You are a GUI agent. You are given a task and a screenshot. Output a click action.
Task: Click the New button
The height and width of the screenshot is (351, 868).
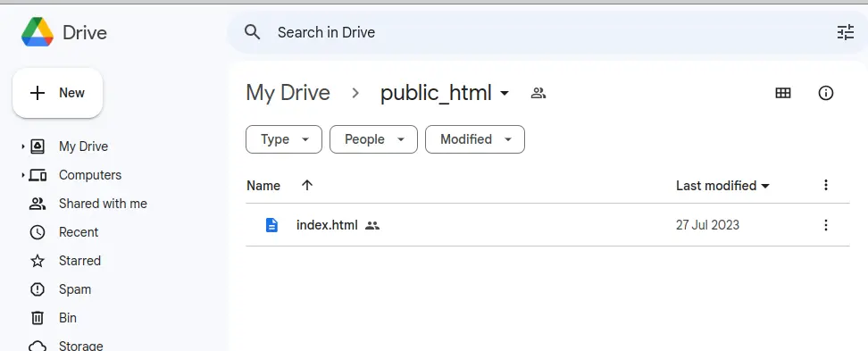click(57, 93)
